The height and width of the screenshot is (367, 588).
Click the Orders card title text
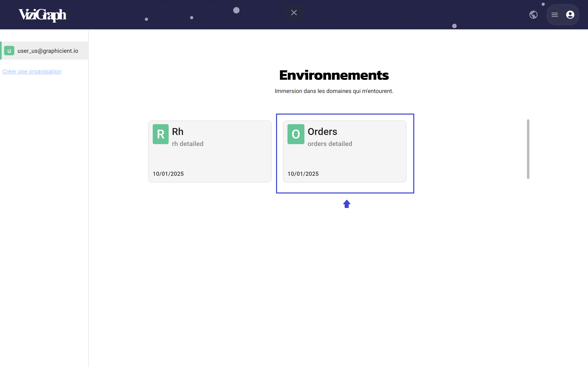pos(322,132)
